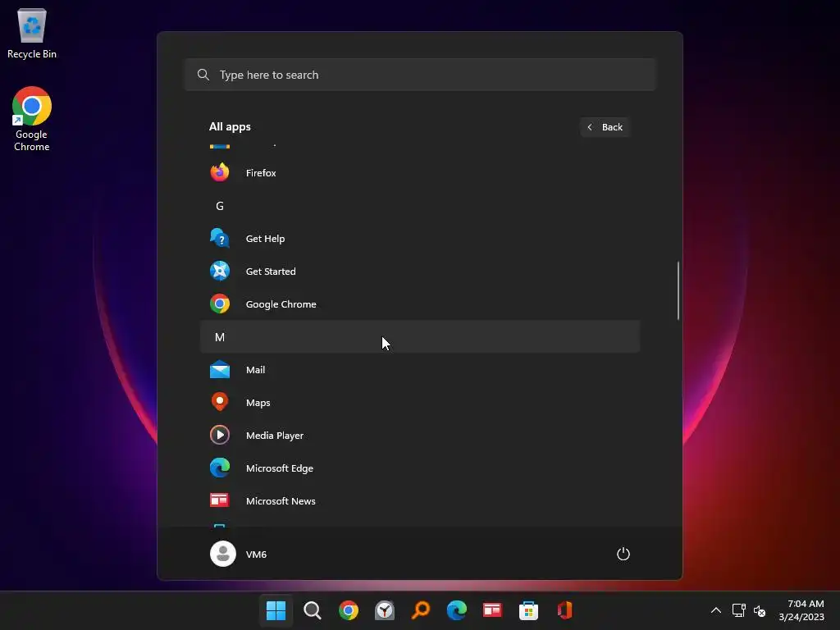Screen dimensions: 840x630
Task: Open taskbar Search magnifier icon
Action: click(x=313, y=610)
